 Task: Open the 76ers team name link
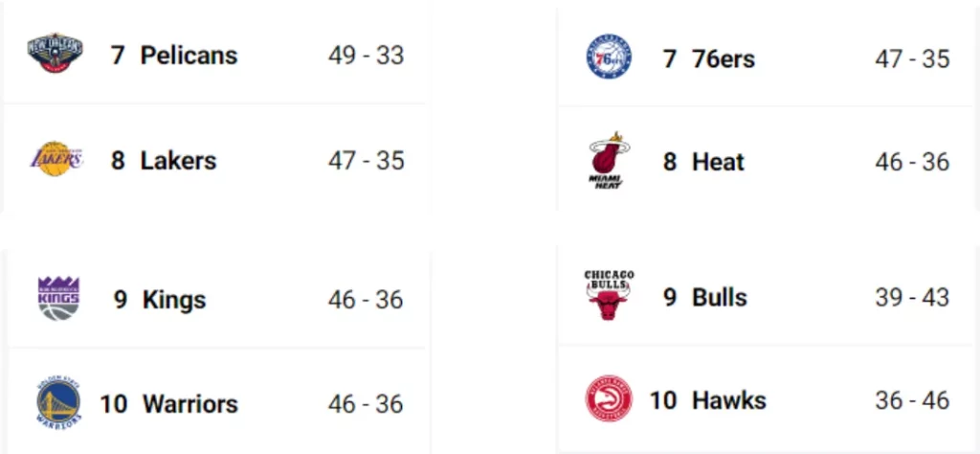[723, 58]
